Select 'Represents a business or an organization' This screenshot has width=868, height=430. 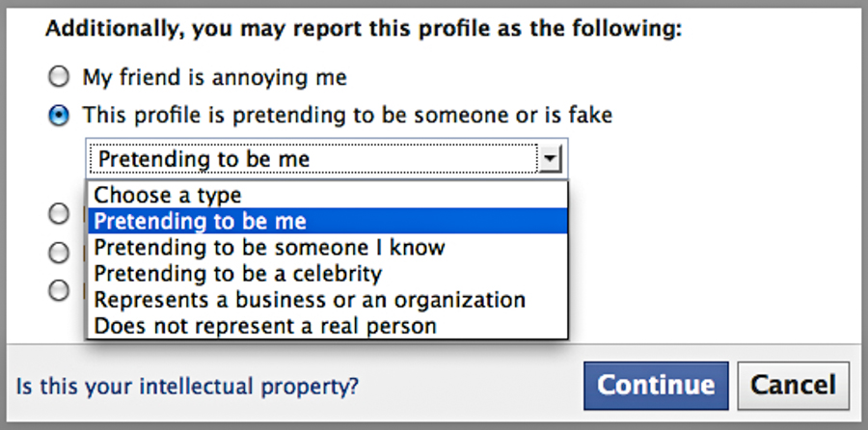tap(310, 300)
